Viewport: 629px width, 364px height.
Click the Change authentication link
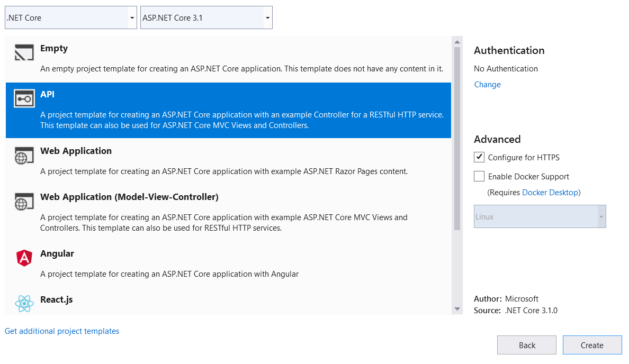487,84
